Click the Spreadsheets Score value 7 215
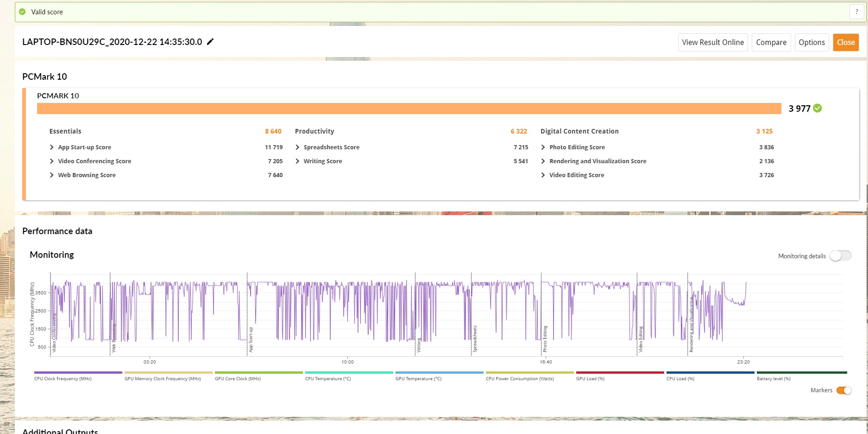Image resolution: width=868 pixels, height=434 pixels. [521, 147]
